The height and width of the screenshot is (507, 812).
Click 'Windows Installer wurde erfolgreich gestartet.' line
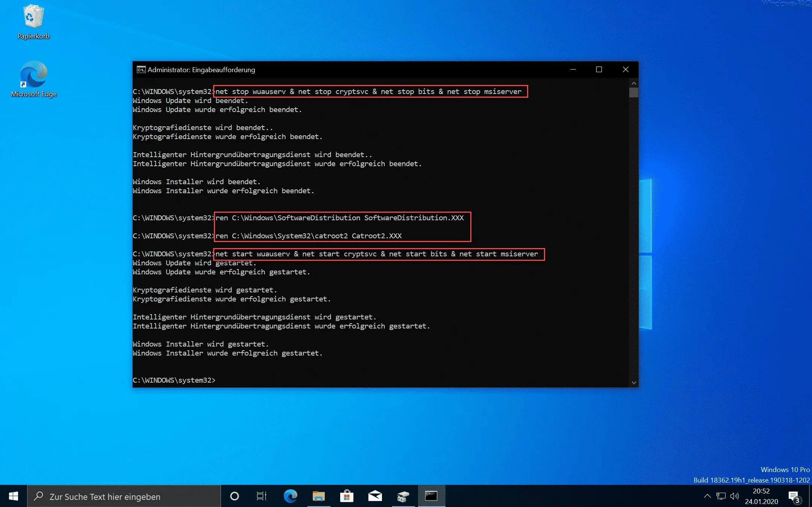227,353
